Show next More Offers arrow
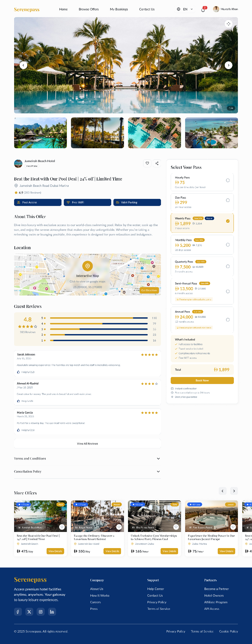 tap(234, 491)
